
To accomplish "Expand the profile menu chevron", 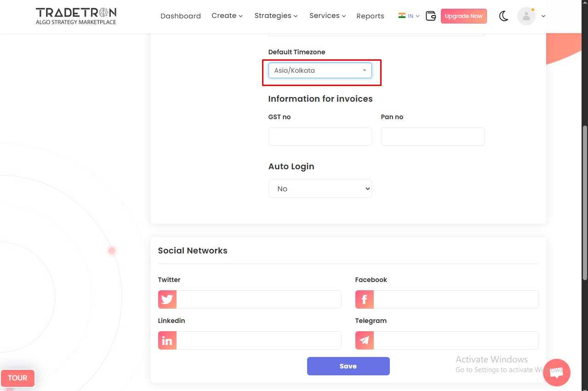I will point(543,16).
